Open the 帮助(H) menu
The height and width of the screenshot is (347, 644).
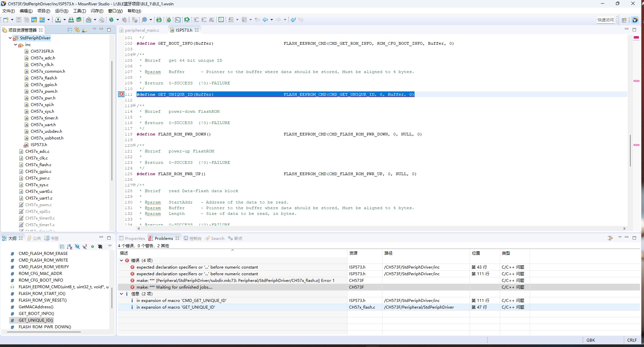coord(134,11)
